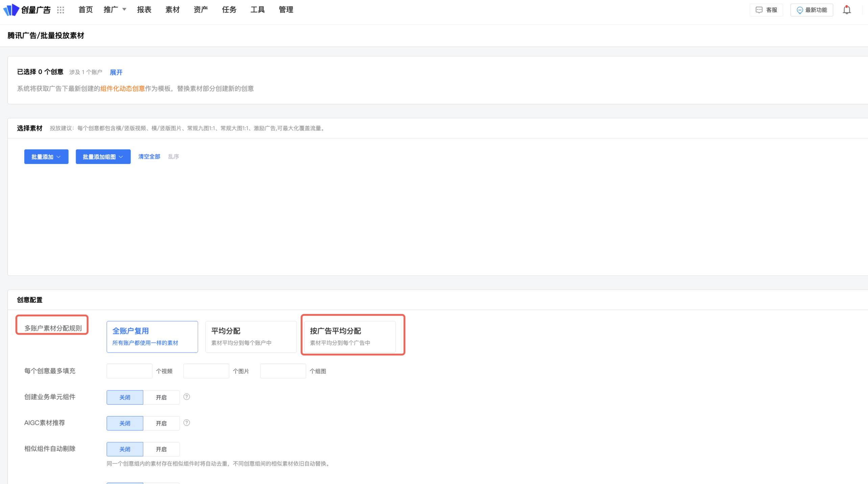Set 相似组件自动剔除 to 开启
The width and height of the screenshot is (868, 484).
click(161, 449)
